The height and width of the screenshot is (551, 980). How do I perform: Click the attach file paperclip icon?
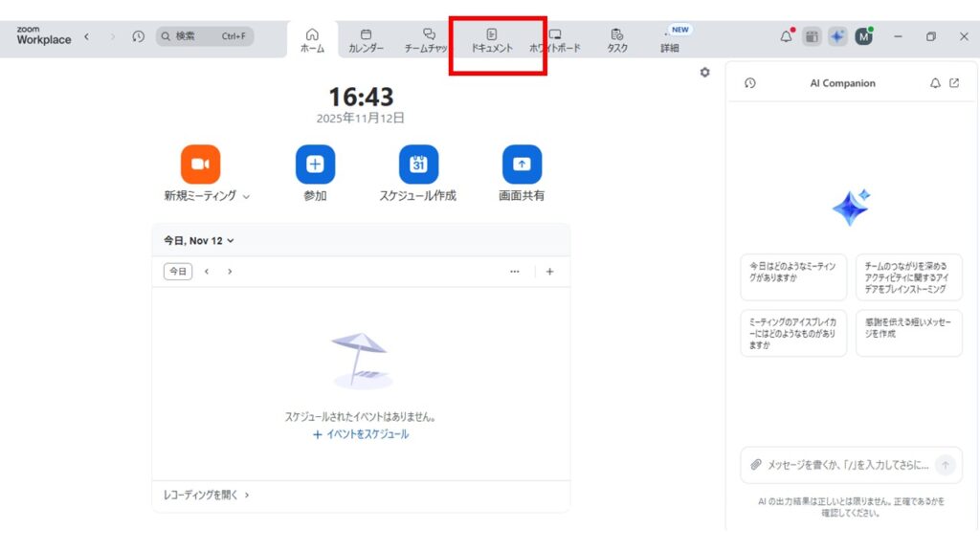point(756,465)
